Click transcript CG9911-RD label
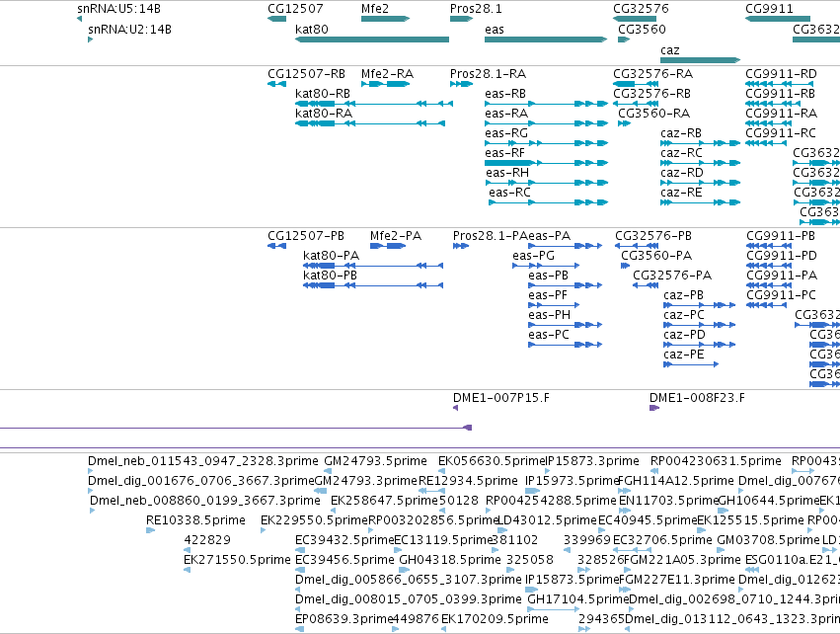Image resolution: width=840 pixels, height=634 pixels. 781,74
